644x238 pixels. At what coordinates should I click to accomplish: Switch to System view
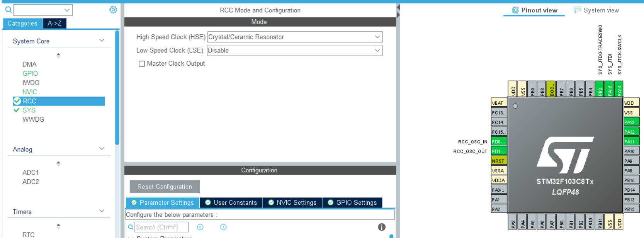[596, 10]
